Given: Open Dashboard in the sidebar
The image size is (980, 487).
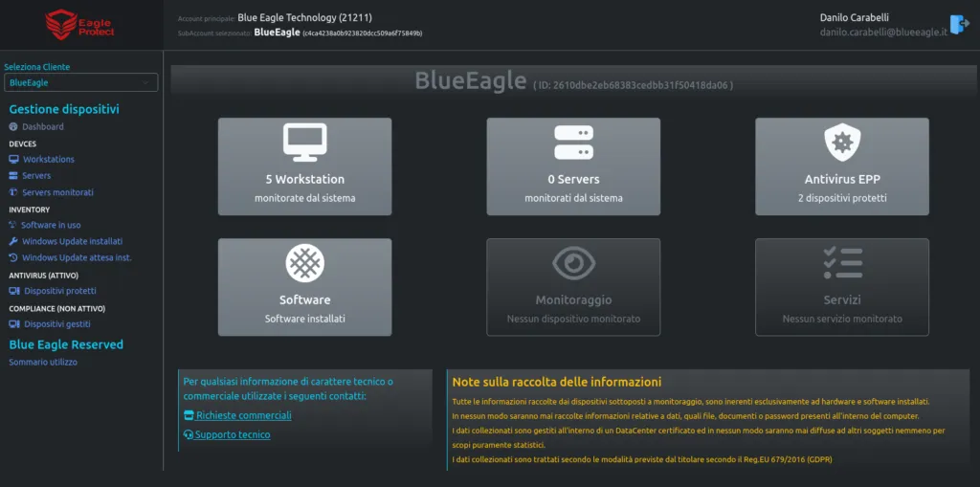Looking at the screenshot, I should [43, 127].
